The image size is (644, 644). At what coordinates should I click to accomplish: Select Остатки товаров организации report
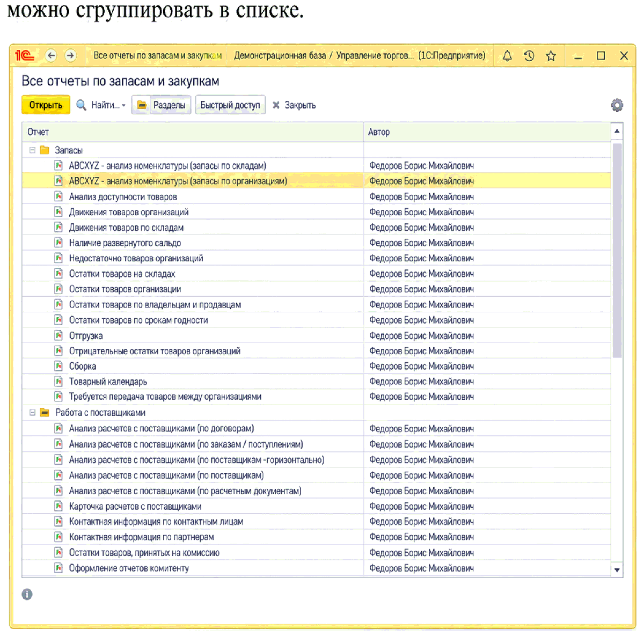[125, 289]
